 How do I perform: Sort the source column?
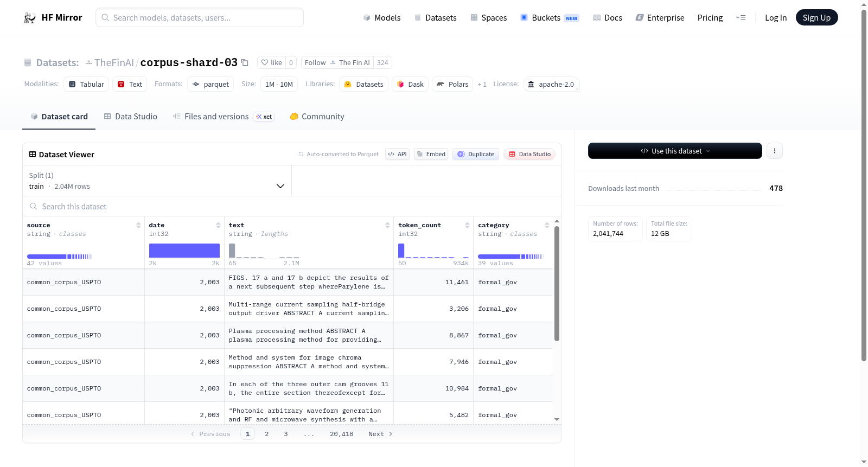(x=138, y=225)
